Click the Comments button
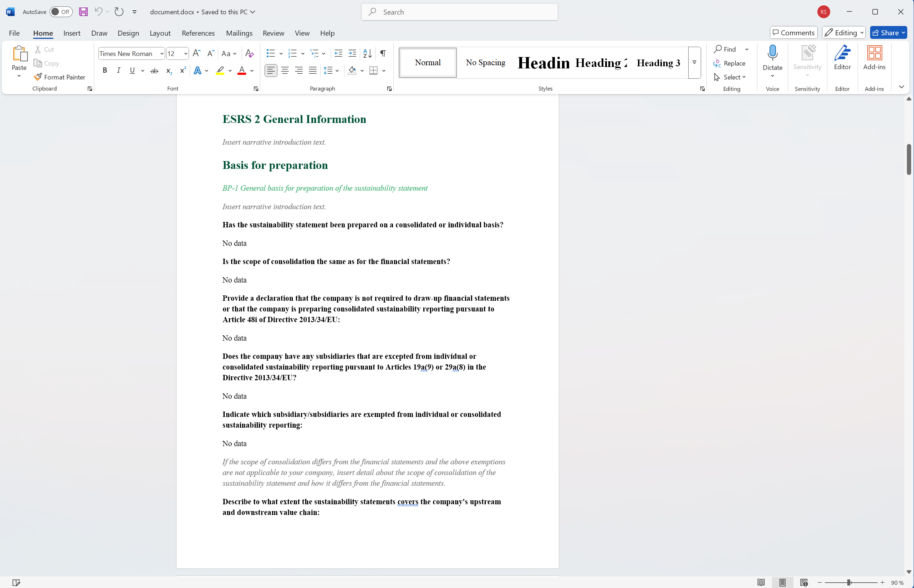 793,33
